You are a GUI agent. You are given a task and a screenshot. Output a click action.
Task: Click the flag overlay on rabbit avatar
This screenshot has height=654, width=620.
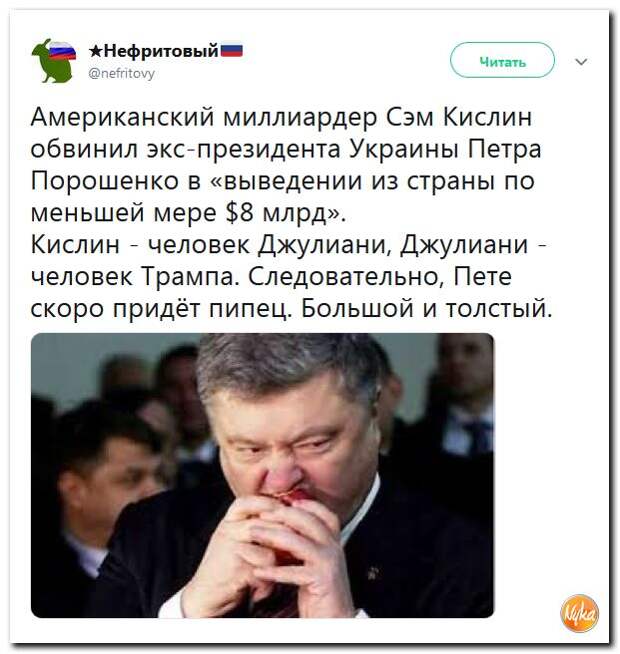pyautogui.click(x=63, y=50)
